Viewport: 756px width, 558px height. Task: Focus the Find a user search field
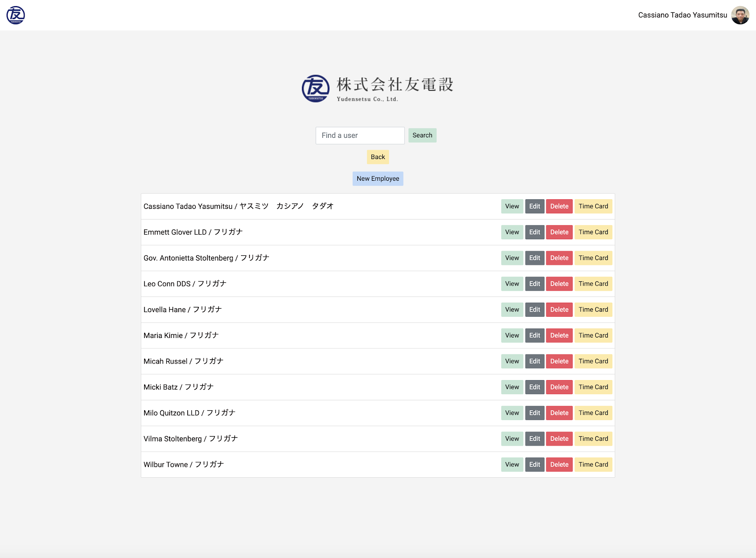tap(360, 135)
